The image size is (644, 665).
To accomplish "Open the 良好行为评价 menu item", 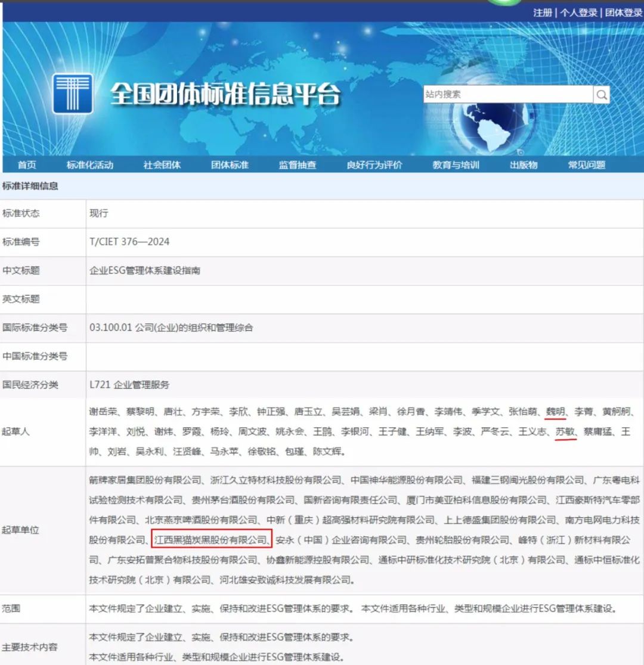I will 374,165.
